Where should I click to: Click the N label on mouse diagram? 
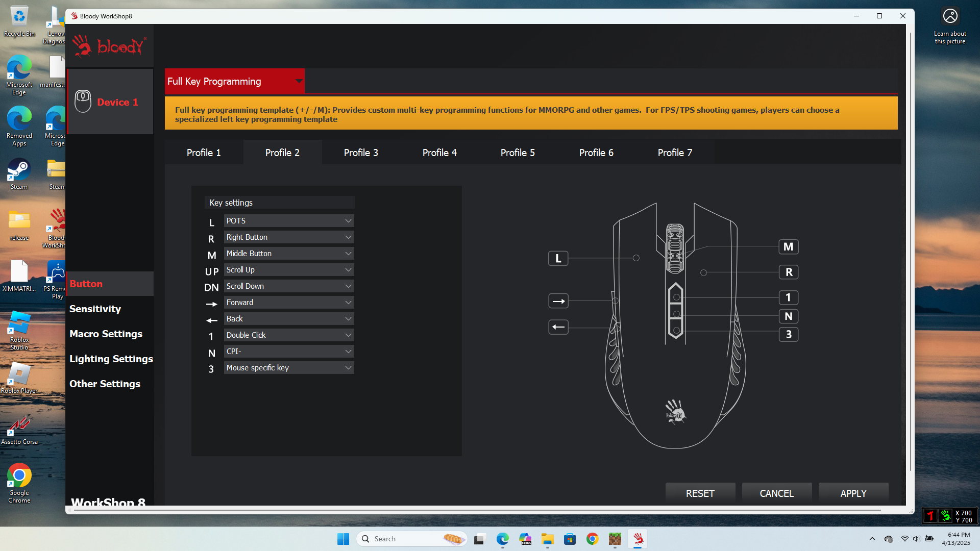point(788,316)
